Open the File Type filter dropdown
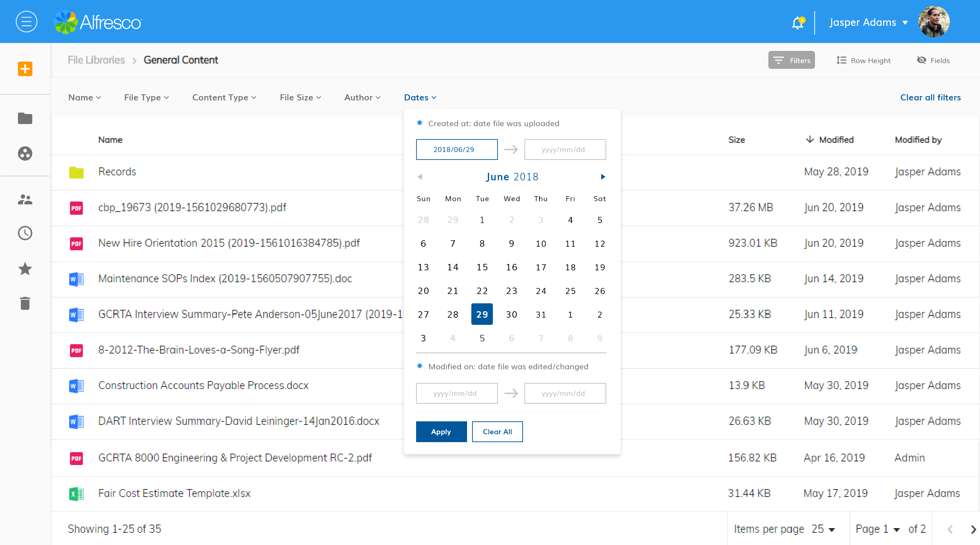This screenshot has height=545, width=980. coord(146,98)
